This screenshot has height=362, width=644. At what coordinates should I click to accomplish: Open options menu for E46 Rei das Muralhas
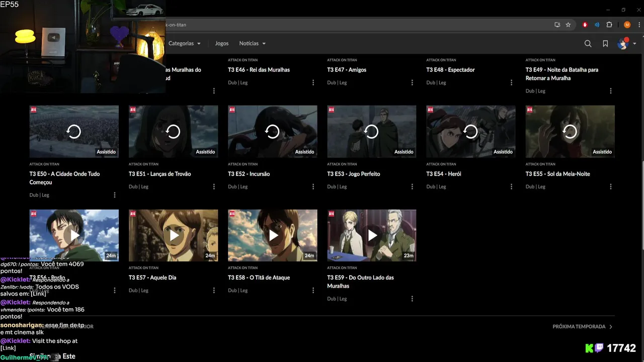(313, 82)
